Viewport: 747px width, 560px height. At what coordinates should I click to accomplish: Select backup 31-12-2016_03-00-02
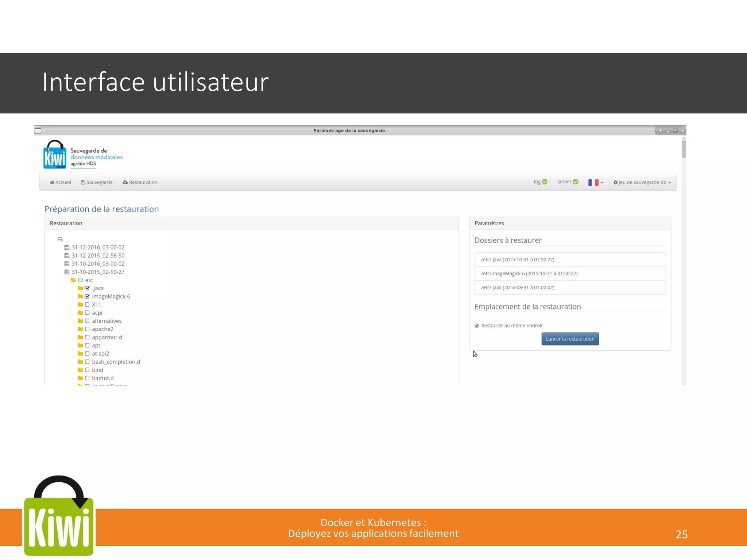98,248
